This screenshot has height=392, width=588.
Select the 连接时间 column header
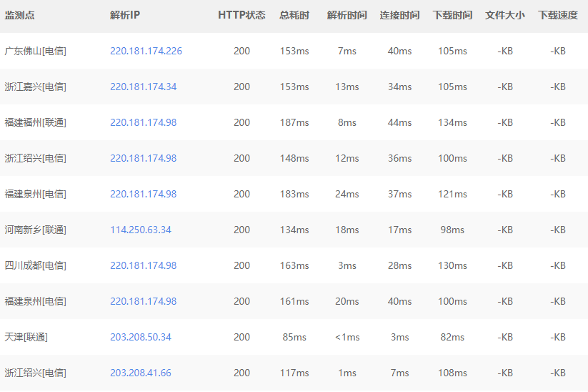[x=399, y=15]
